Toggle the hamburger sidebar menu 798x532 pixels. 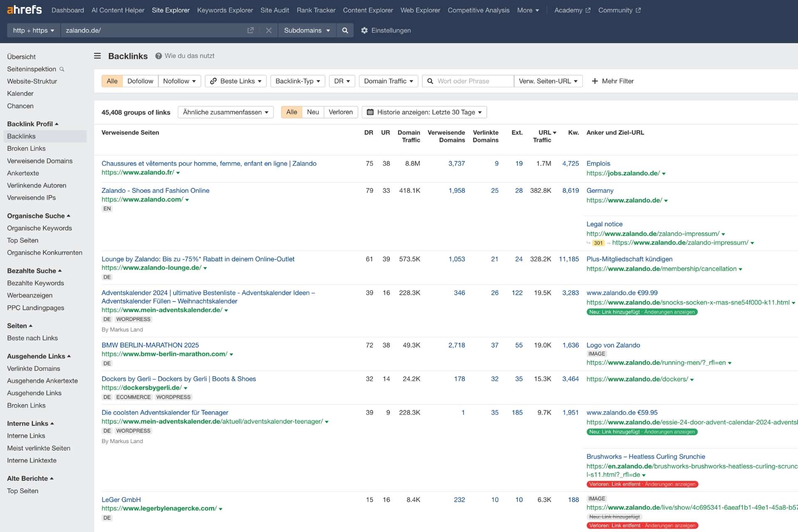point(97,56)
